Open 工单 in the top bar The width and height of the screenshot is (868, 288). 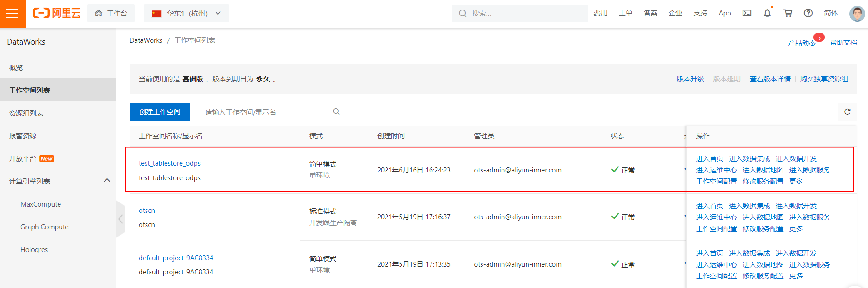(626, 13)
